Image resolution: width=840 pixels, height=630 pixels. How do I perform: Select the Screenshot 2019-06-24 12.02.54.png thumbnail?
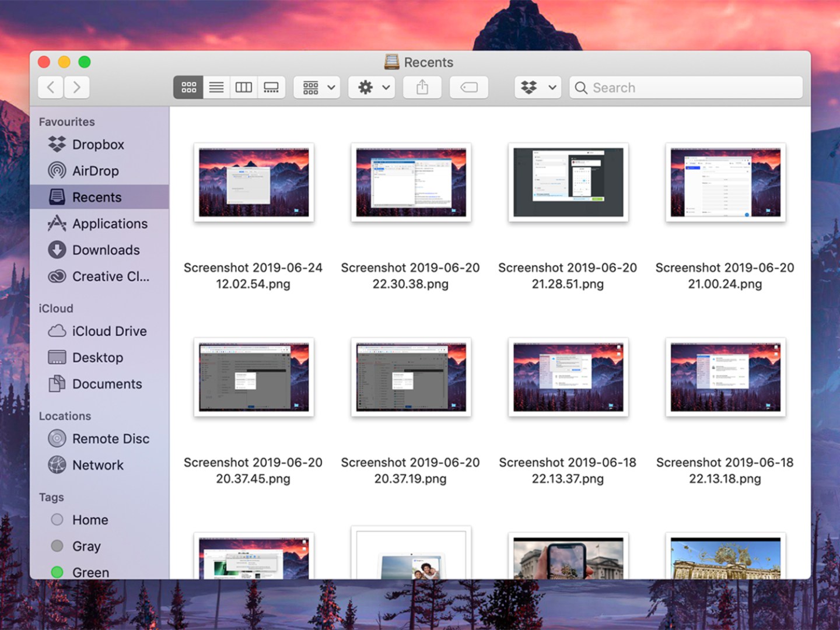coord(253,182)
